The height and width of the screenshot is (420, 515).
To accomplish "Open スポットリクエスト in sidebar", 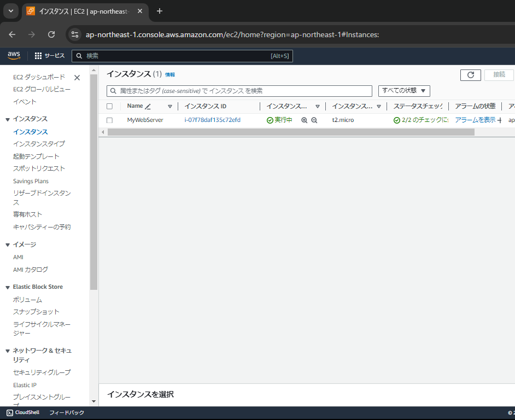I will 39,168.
